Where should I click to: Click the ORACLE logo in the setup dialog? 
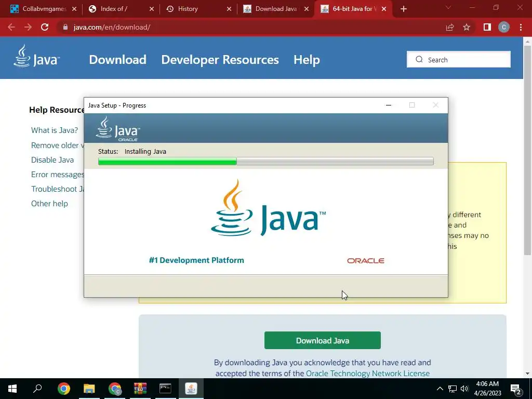(365, 261)
